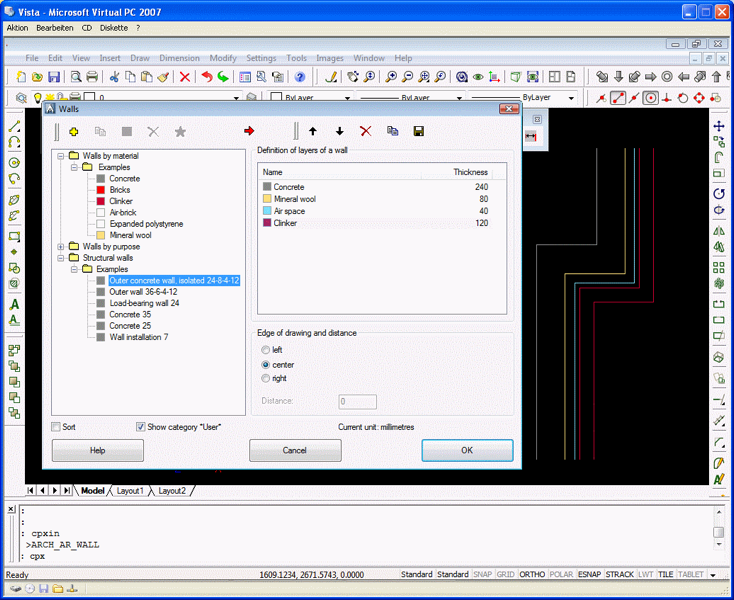Open the ByLayer linetype dropdown
The width and height of the screenshot is (734, 600).
coord(459,98)
